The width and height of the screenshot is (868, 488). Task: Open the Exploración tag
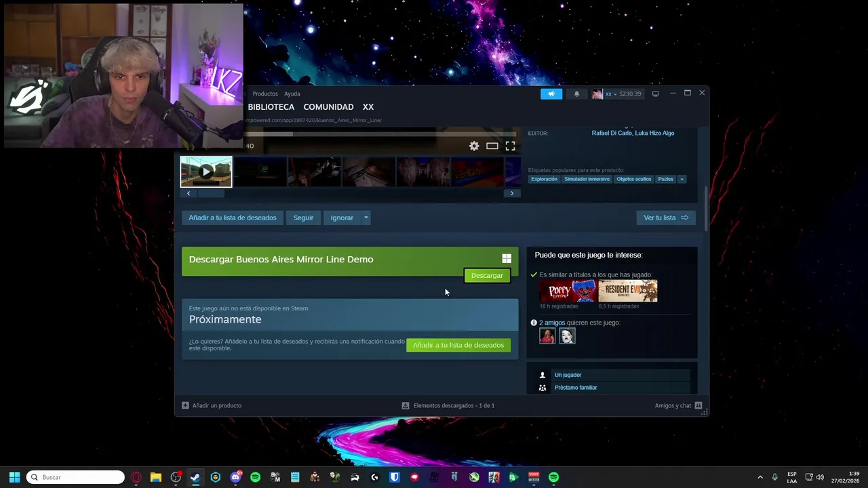point(544,179)
